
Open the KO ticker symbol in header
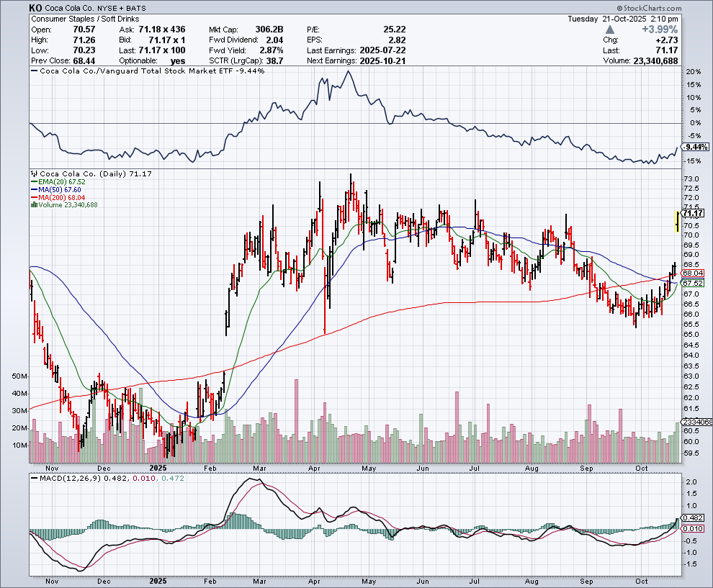(35, 7)
